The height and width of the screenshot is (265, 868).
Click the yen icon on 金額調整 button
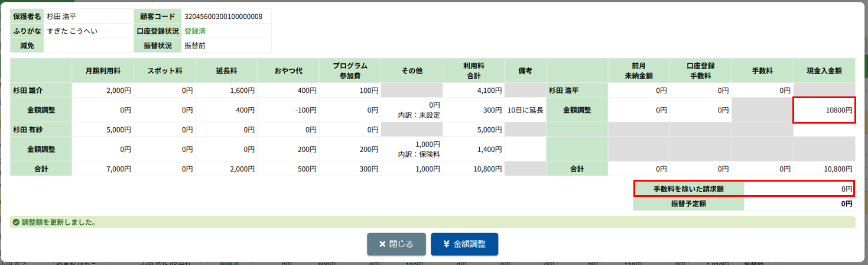[446, 244]
